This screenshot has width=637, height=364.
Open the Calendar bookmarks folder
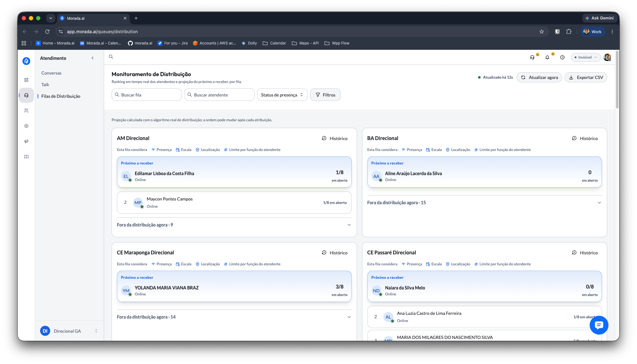coord(274,43)
